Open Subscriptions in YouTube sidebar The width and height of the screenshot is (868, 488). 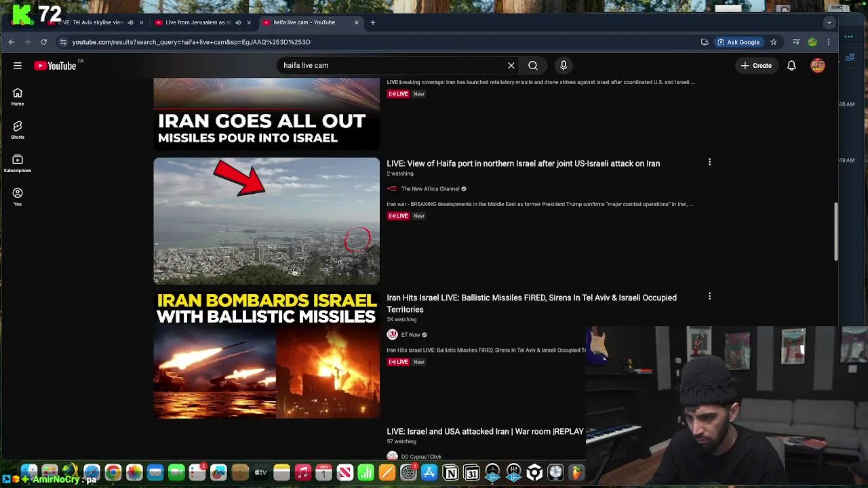click(x=18, y=163)
